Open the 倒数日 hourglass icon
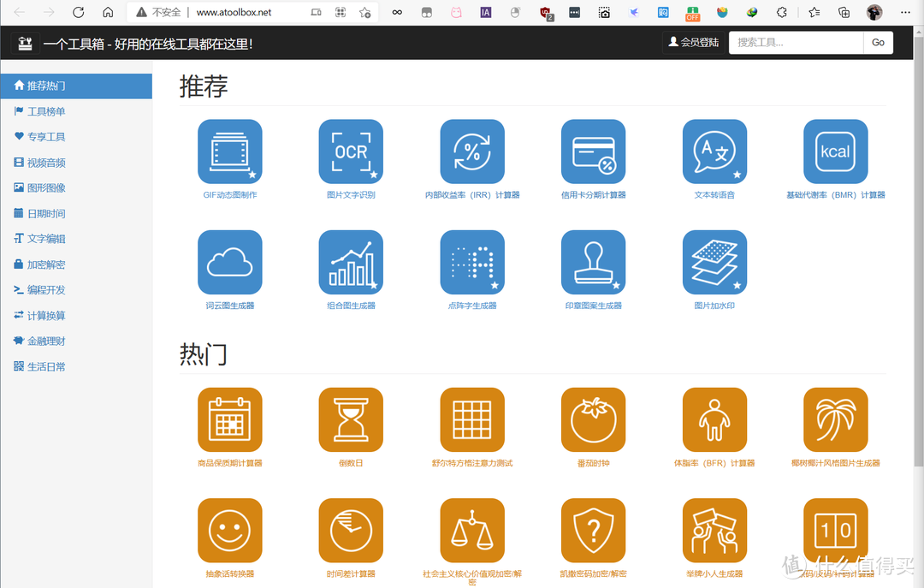 click(351, 419)
